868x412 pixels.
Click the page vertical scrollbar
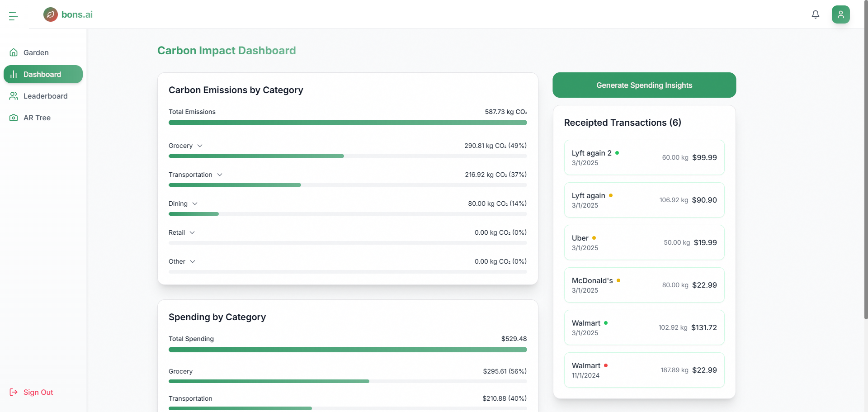tap(866, 161)
